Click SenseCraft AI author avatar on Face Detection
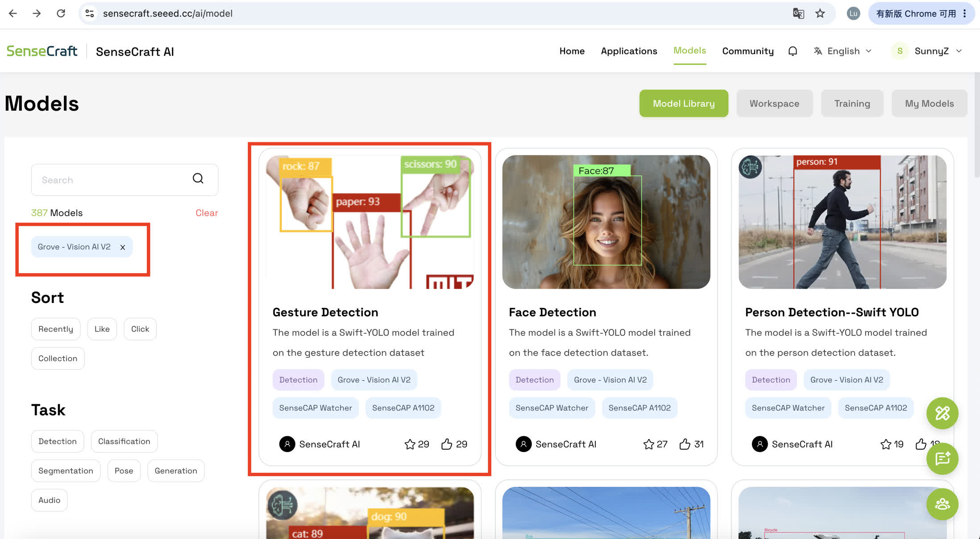The width and height of the screenshot is (980, 539). (x=523, y=444)
